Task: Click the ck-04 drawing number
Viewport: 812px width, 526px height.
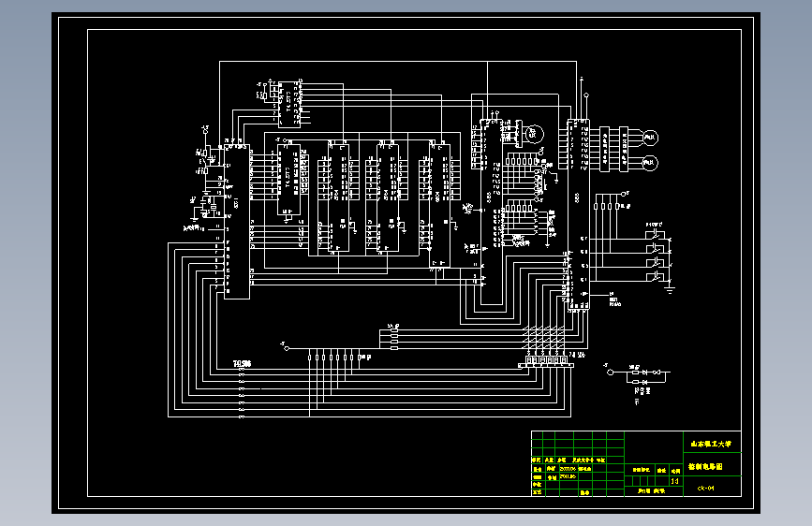Action: (x=705, y=489)
